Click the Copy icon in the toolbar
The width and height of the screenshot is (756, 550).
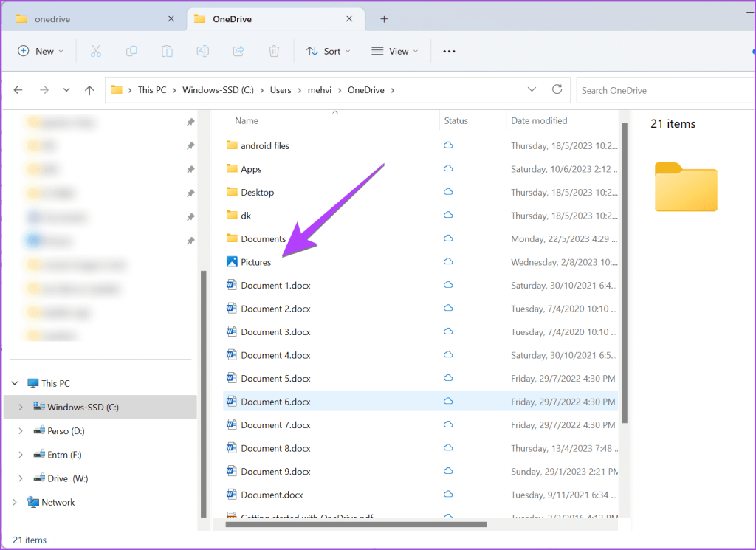click(x=131, y=51)
